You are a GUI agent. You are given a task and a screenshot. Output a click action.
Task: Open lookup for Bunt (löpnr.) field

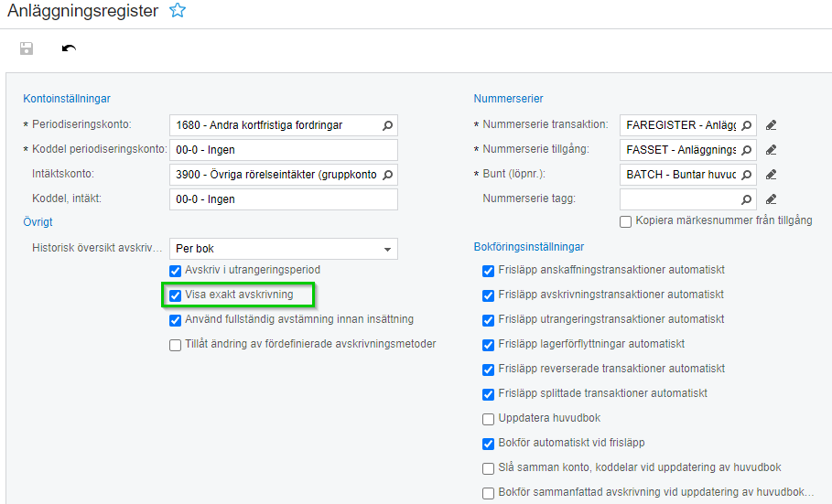pyautogui.click(x=747, y=175)
